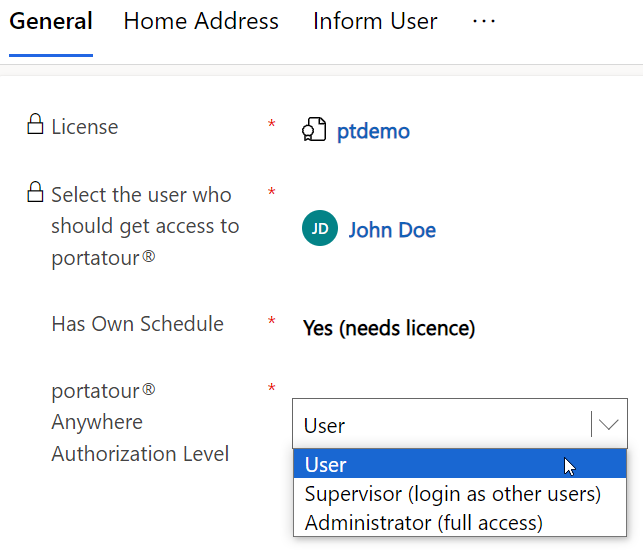The height and width of the screenshot is (552, 643).
Task: Click the Has Own Schedule label
Action: click(137, 324)
